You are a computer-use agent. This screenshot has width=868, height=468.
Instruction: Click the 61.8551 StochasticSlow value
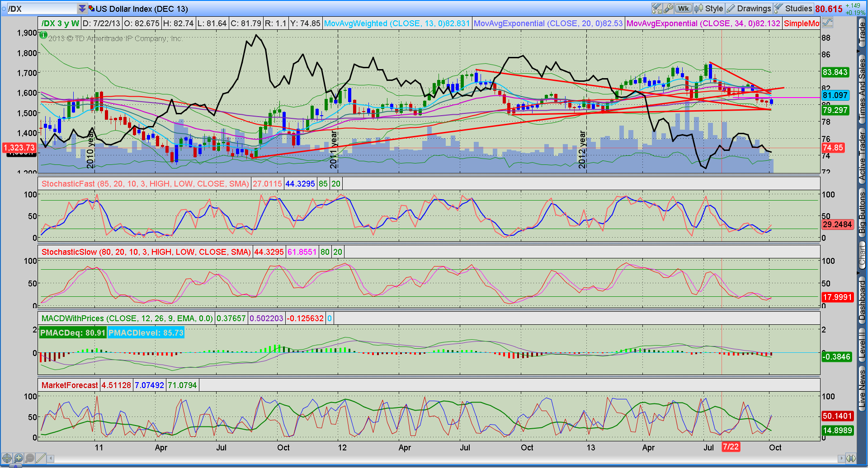pyautogui.click(x=302, y=252)
